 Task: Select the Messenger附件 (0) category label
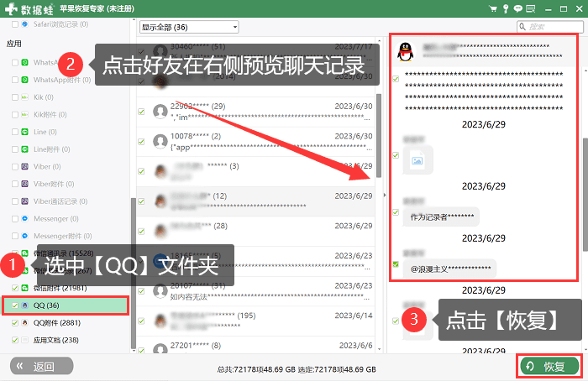pos(63,236)
